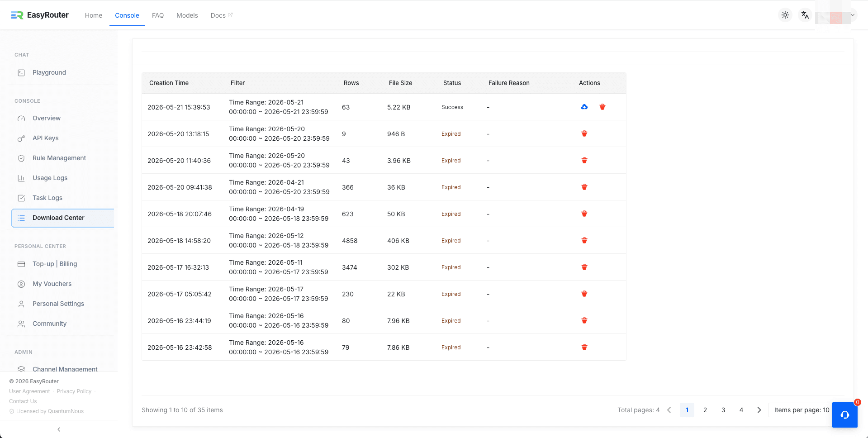Image resolution: width=868 pixels, height=438 pixels.
Task: Go to pagination page 4
Action: tap(741, 410)
